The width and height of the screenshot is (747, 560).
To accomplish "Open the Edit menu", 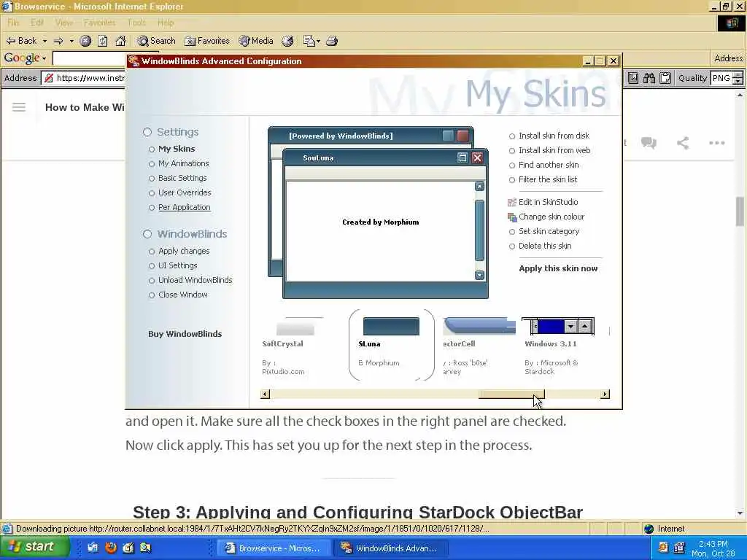I will [36, 23].
